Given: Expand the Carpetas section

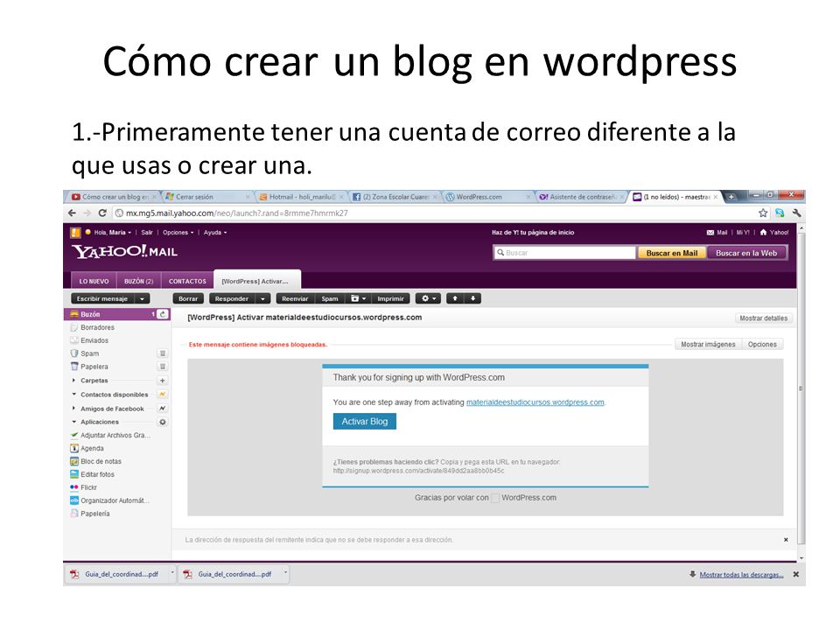Looking at the screenshot, I should coord(73,381).
